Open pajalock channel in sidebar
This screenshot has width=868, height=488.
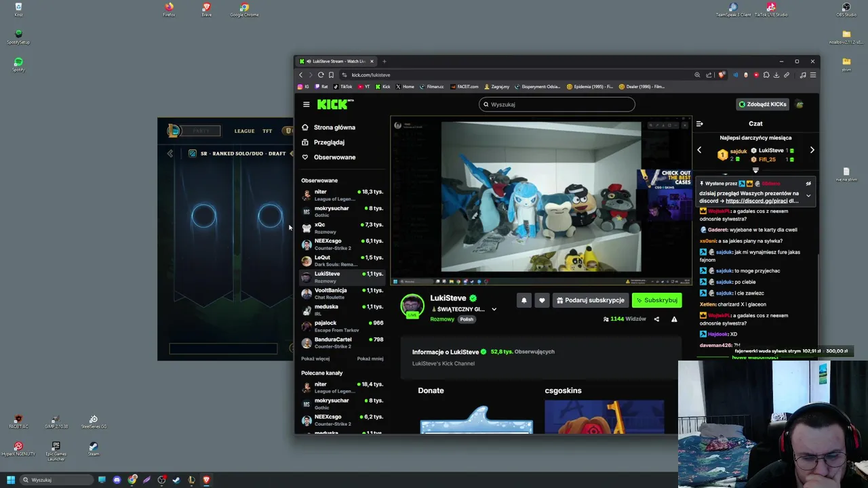[342, 326]
